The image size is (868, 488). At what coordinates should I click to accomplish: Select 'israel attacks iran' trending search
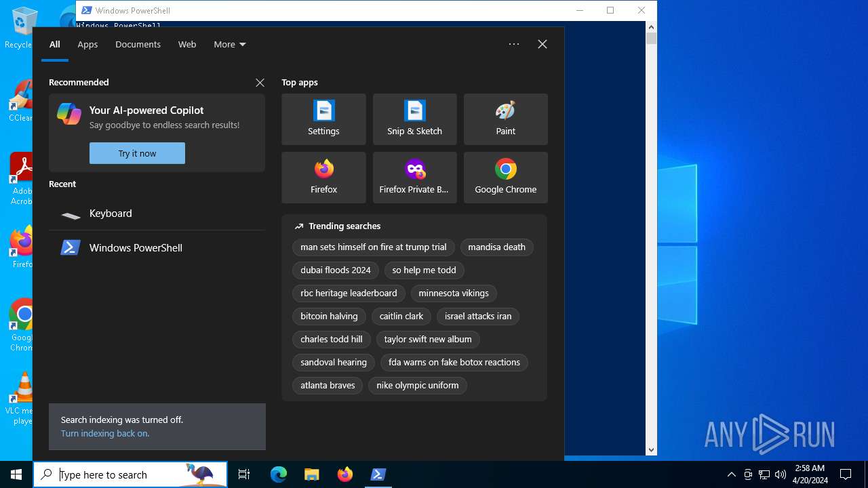pos(478,317)
